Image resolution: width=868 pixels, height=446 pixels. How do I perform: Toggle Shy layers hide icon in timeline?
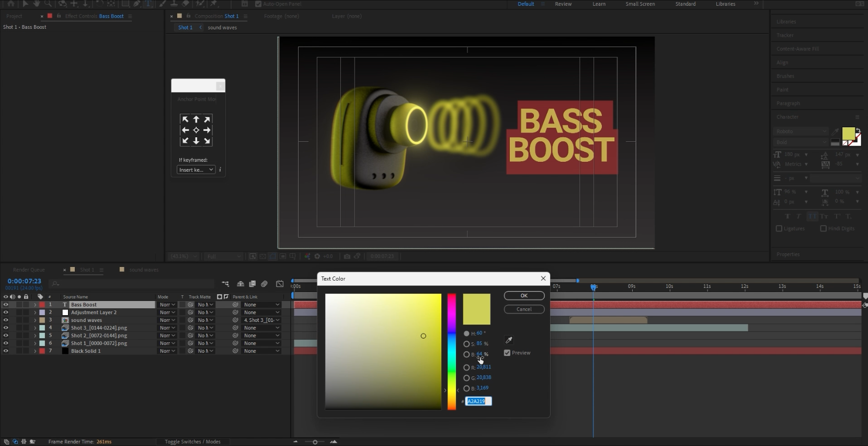click(241, 284)
